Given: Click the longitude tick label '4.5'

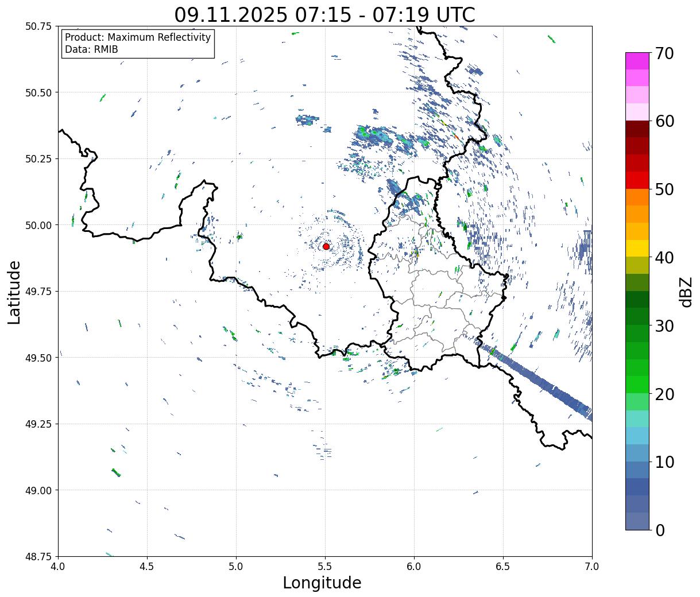Looking at the screenshot, I should (147, 567).
